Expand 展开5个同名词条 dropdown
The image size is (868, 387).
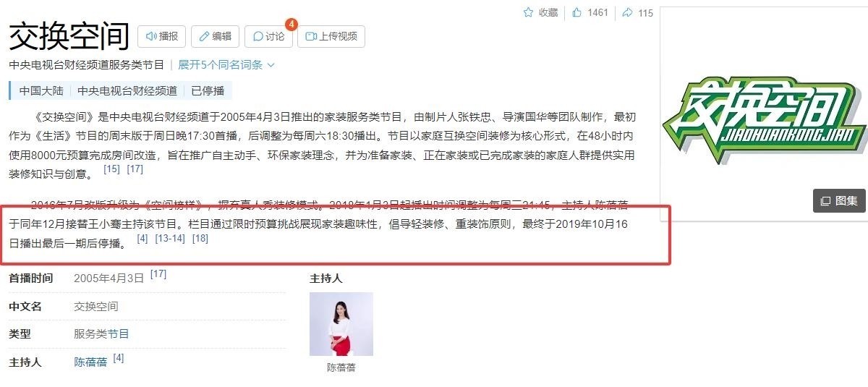226,64
